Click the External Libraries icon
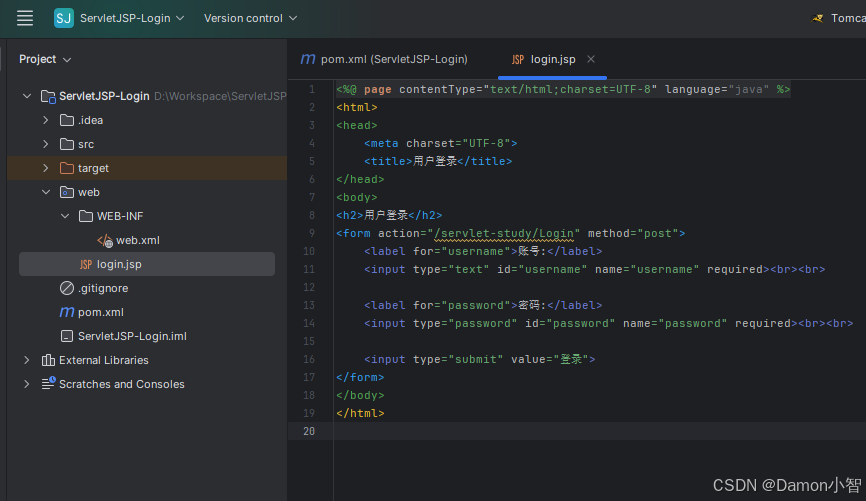 coord(48,360)
